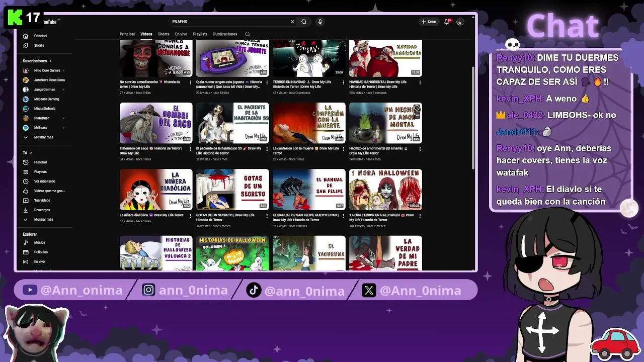Click the Instagram icon in social bar
This screenshot has width=644, height=362.
click(x=148, y=290)
